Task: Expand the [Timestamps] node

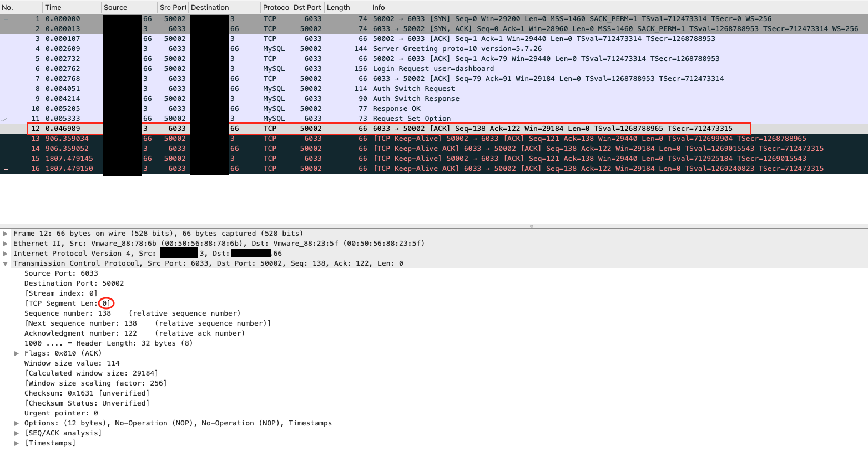Action: pyautogui.click(x=17, y=443)
